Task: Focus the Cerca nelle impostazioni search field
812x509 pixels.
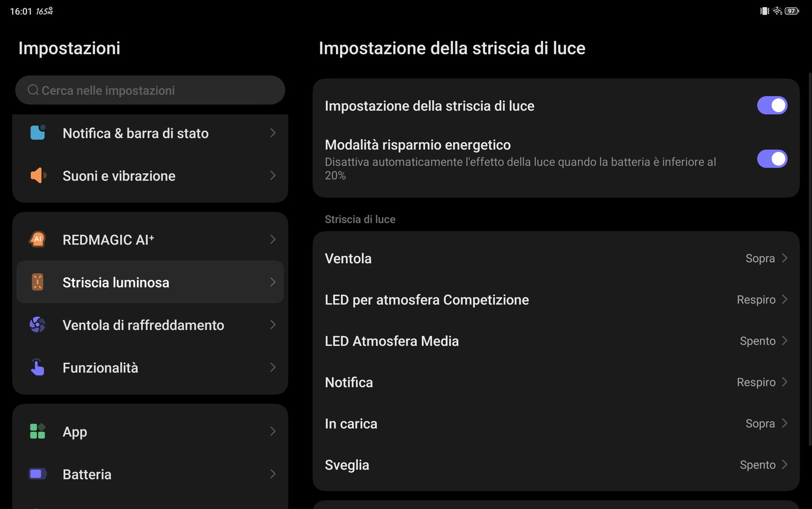Action: coord(150,90)
